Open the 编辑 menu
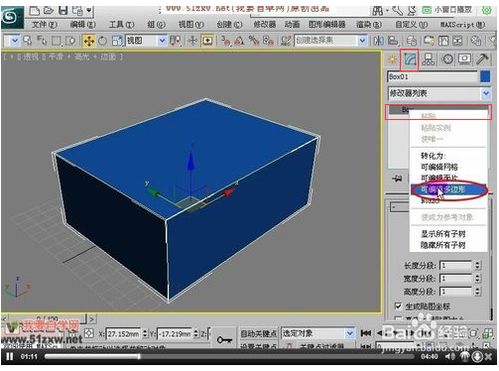 point(83,24)
